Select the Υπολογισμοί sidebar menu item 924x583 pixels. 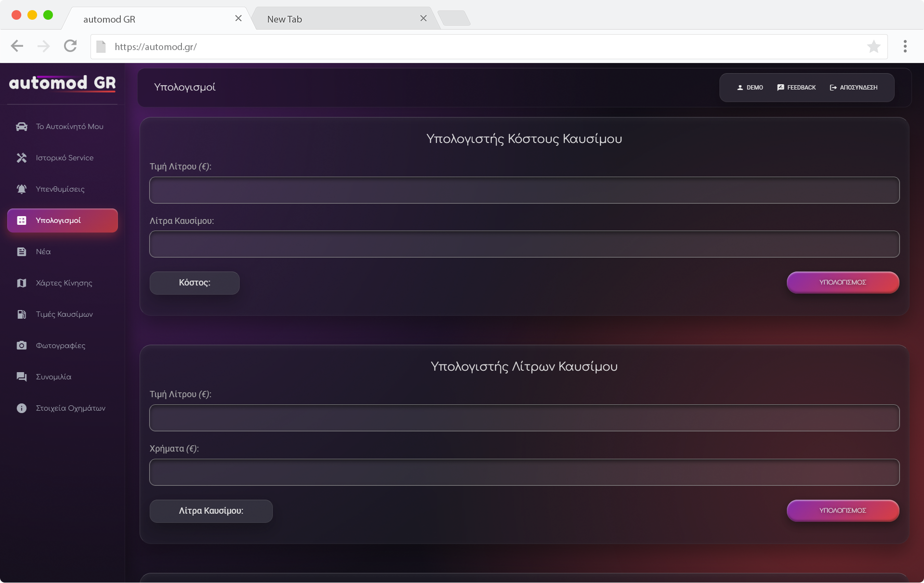click(x=63, y=220)
